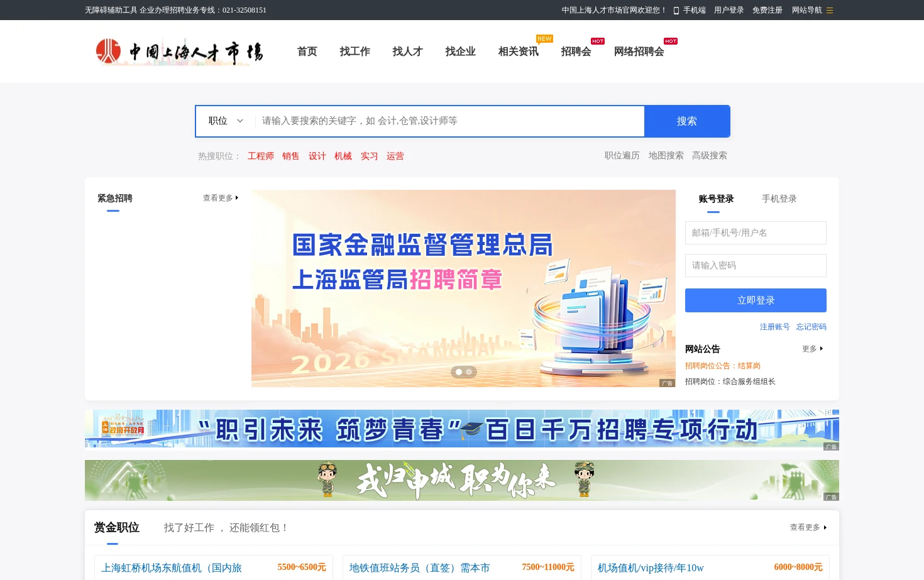Open the 网络招聘会 nav item
Screen dimensions: 924x580
point(639,52)
